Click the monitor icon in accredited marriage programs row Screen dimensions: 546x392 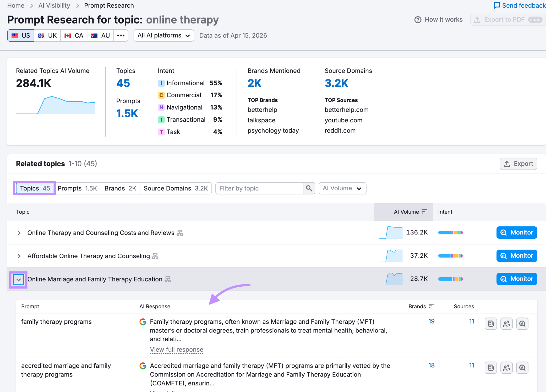click(x=522, y=368)
